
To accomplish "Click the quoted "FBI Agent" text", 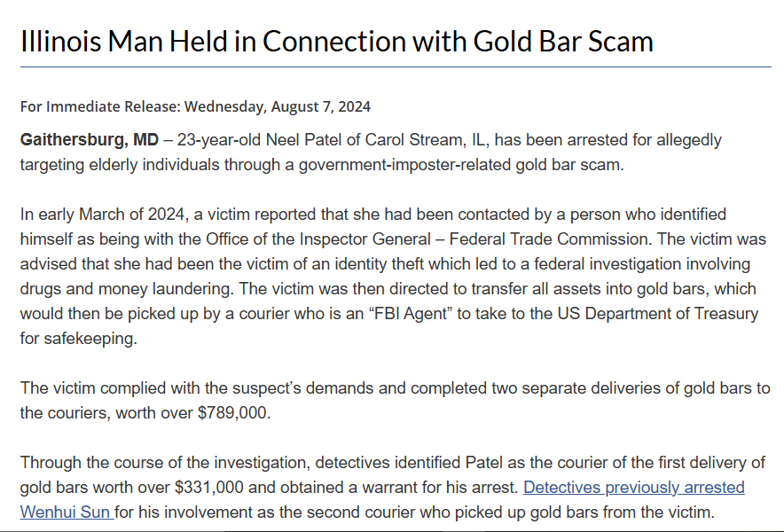I will [x=410, y=314].
